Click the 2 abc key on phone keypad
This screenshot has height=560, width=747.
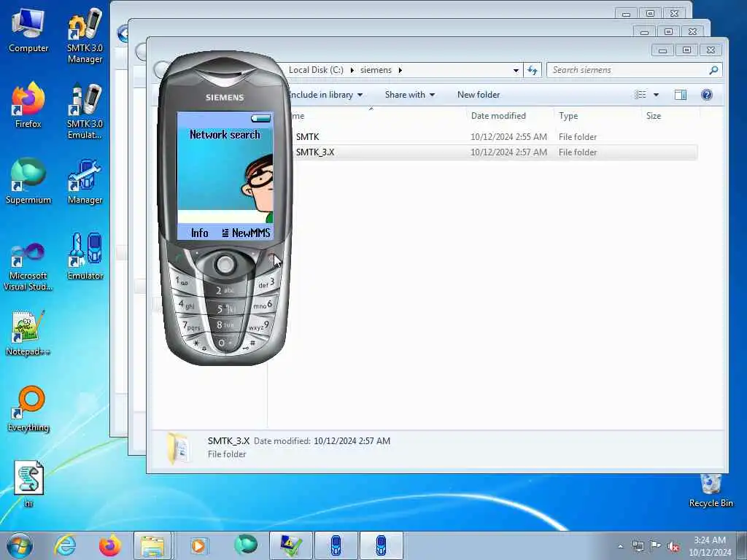[225, 289]
